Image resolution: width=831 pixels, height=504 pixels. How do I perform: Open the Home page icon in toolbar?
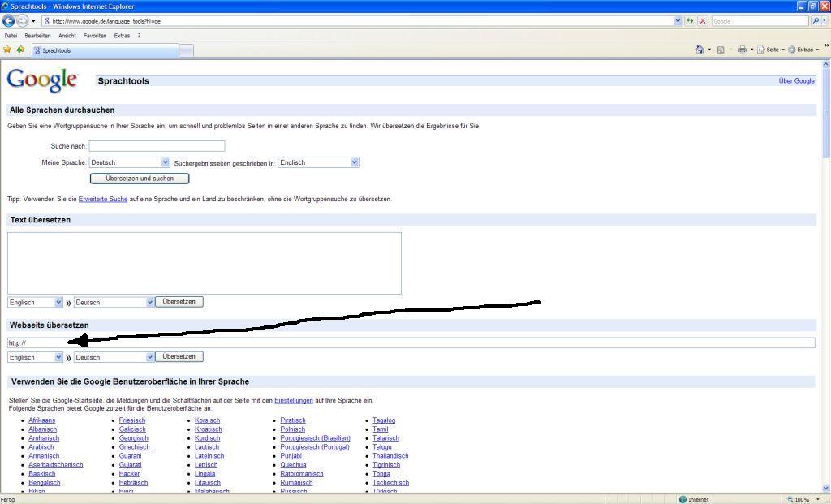tap(700, 50)
